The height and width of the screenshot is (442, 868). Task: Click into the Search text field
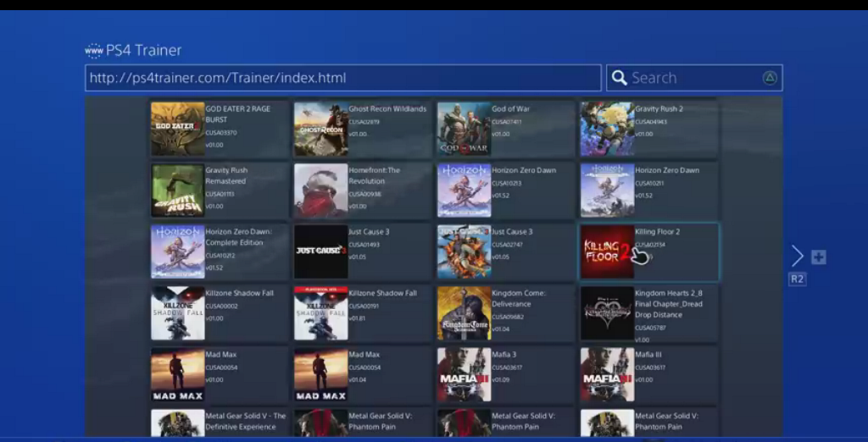[x=691, y=78]
